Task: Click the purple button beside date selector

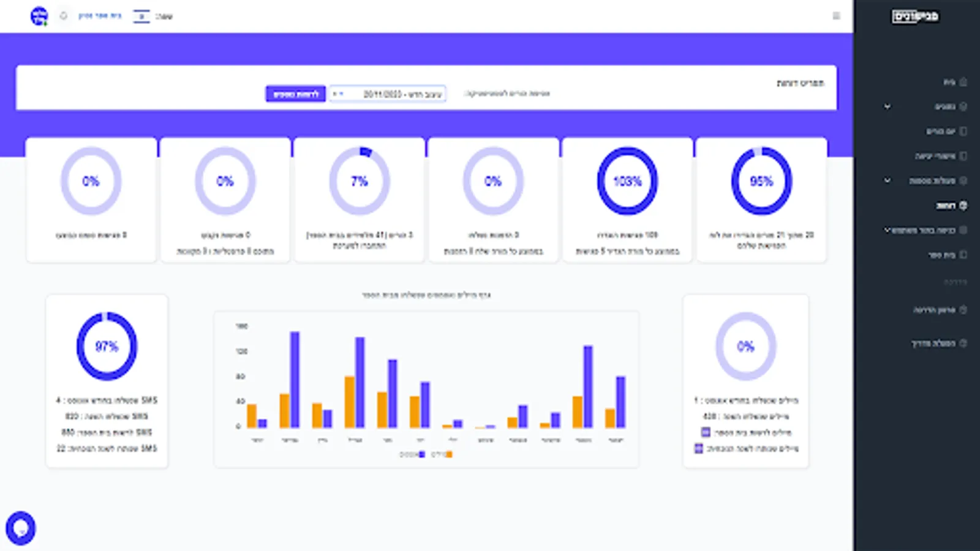Action: [295, 94]
